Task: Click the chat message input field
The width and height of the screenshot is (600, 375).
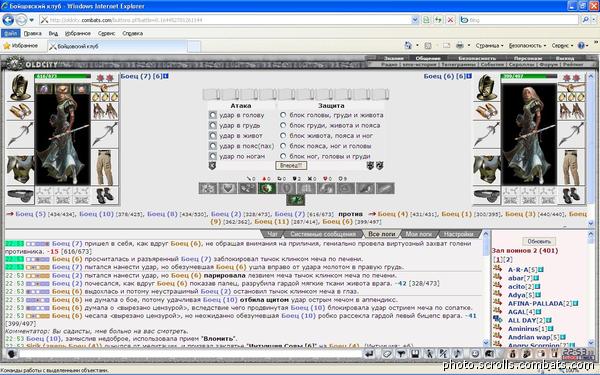Action: click(x=190, y=354)
